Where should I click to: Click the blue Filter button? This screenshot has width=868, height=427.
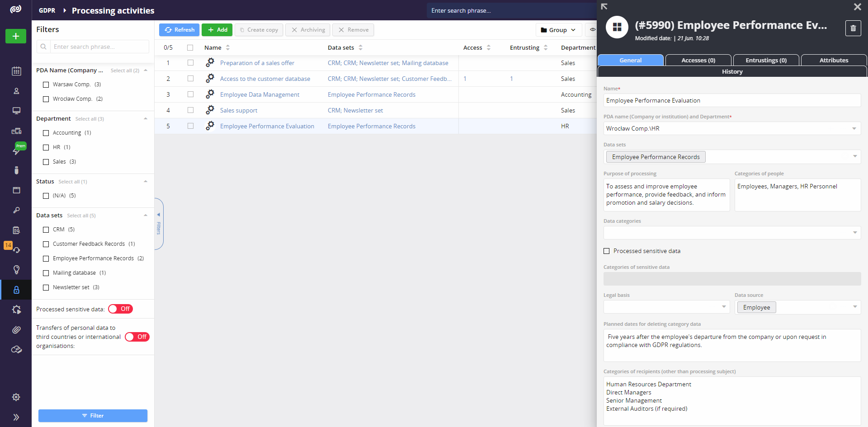click(93, 416)
